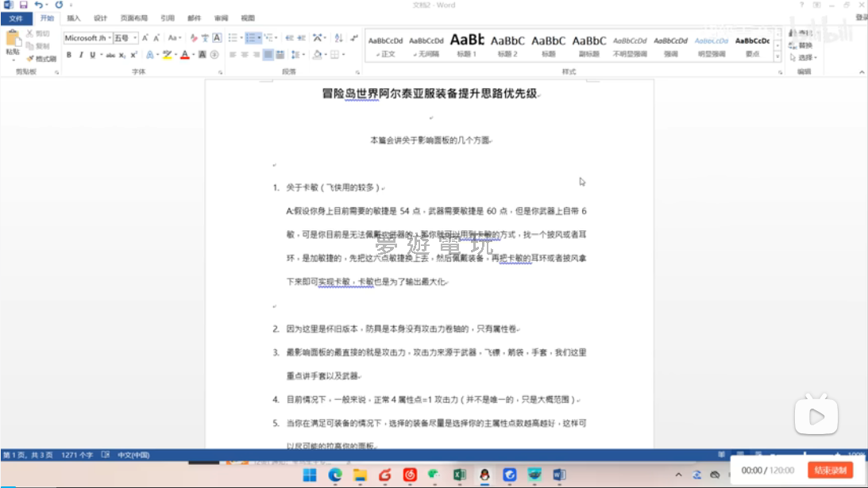Click the 替换 (Replace) button
The image size is (868, 488).
click(x=804, y=45)
